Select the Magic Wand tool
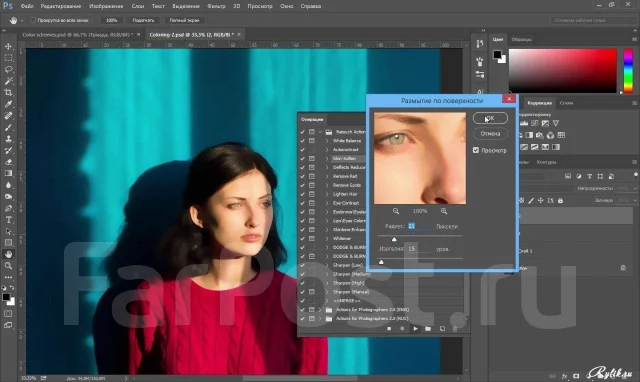Image resolution: width=640 pixels, height=382 pixels. 8,81
